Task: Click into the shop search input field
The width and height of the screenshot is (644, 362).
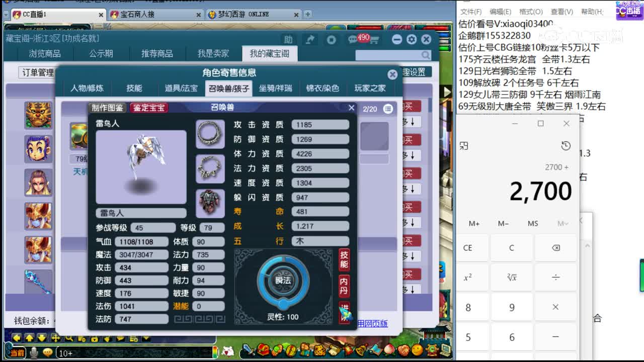Action: [x=388, y=55]
